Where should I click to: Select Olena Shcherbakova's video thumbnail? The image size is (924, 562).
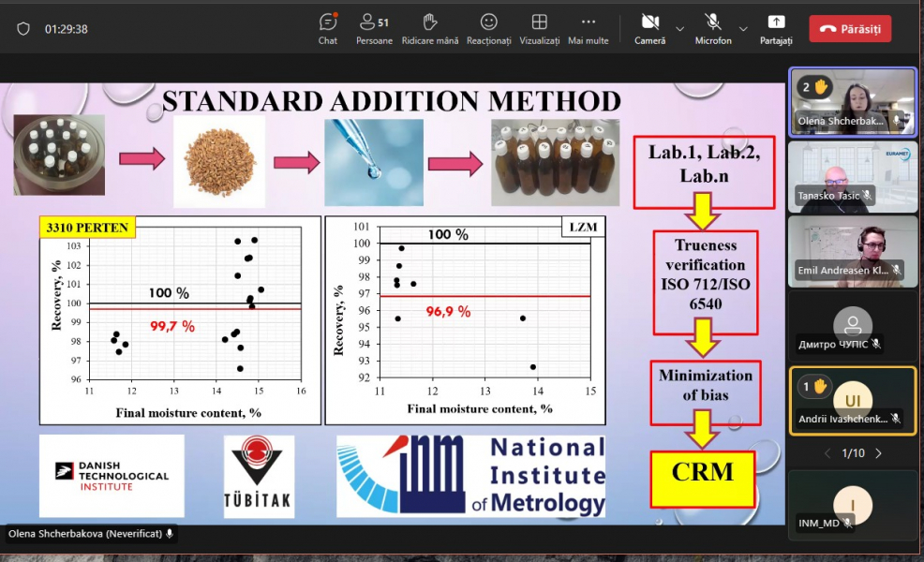coord(853,102)
